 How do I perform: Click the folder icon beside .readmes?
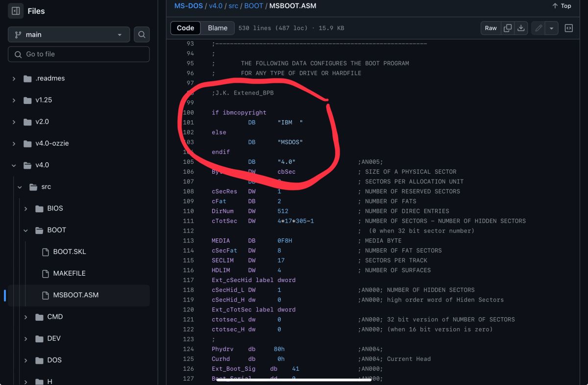(x=27, y=78)
